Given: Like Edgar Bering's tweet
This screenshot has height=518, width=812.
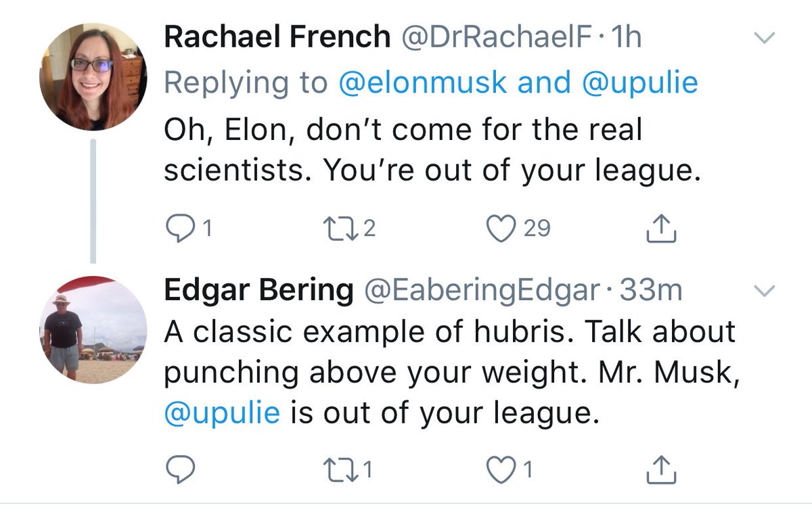Looking at the screenshot, I should pos(501,470).
